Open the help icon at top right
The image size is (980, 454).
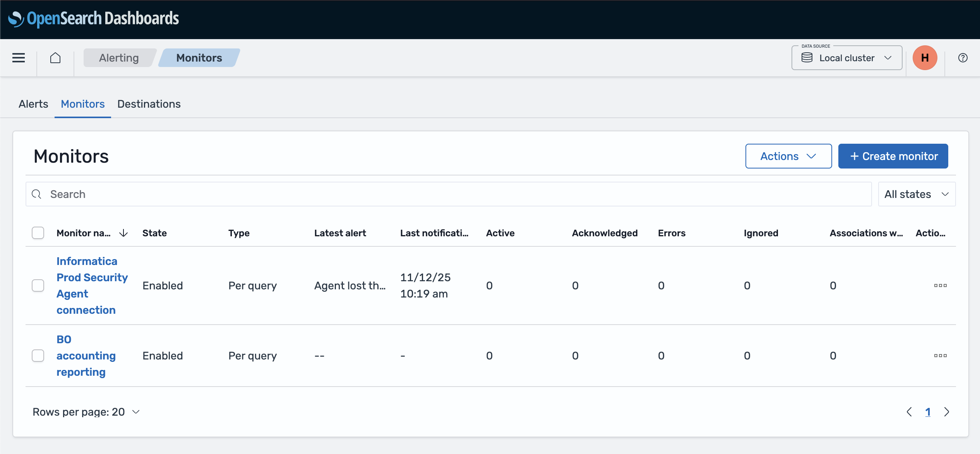click(963, 58)
